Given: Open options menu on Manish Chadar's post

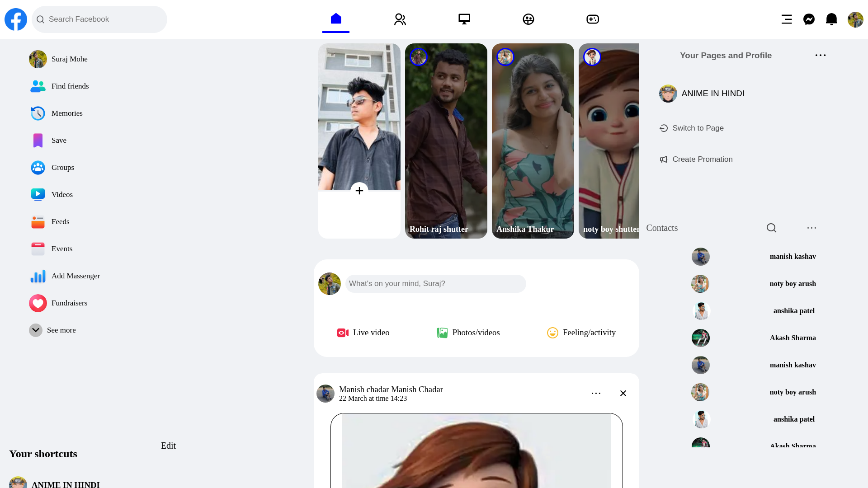Looking at the screenshot, I should (x=596, y=393).
